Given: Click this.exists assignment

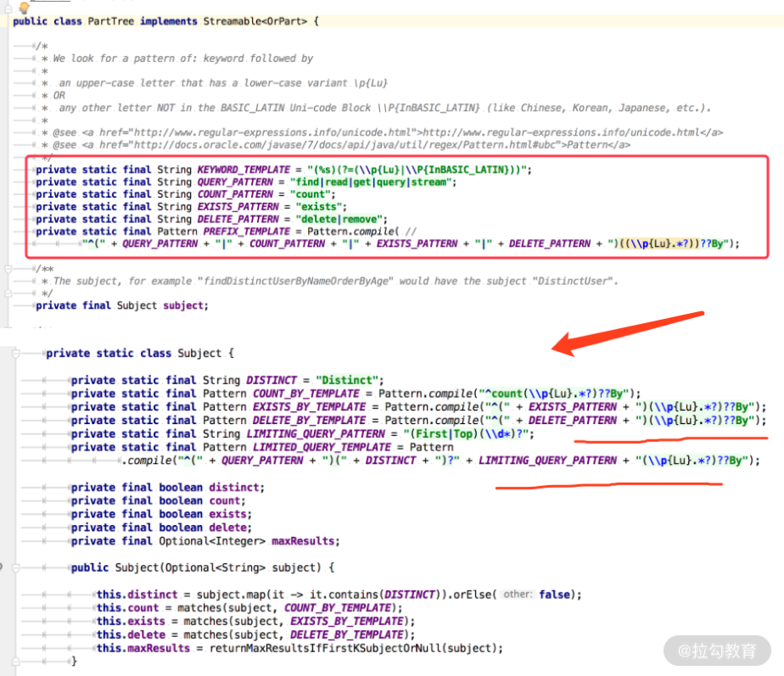Looking at the screenshot, I should [131, 622].
